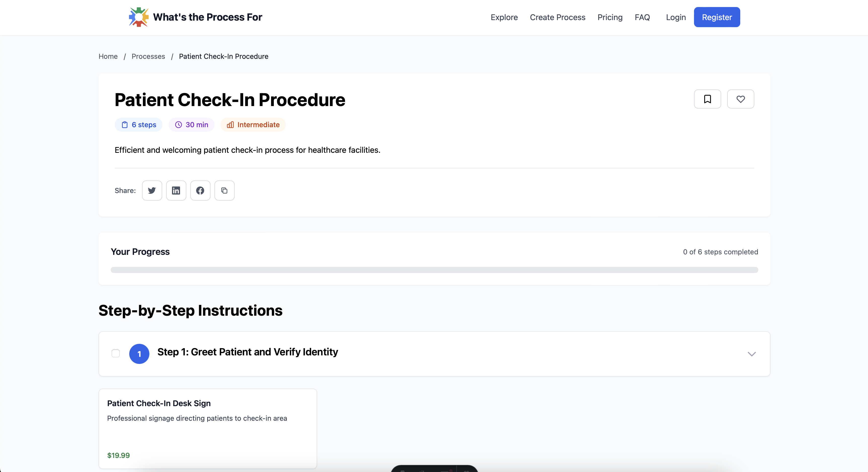Click the Login link
Viewport: 868px width, 472px height.
point(676,17)
